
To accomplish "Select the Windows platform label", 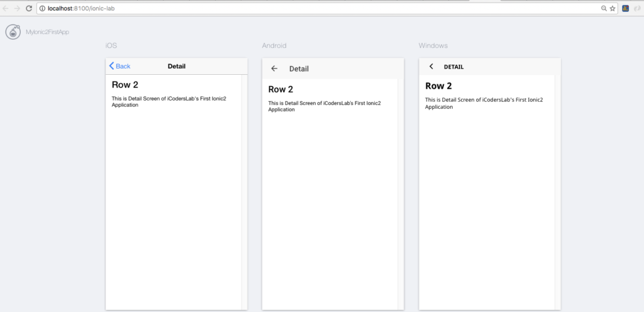I will click(433, 45).
